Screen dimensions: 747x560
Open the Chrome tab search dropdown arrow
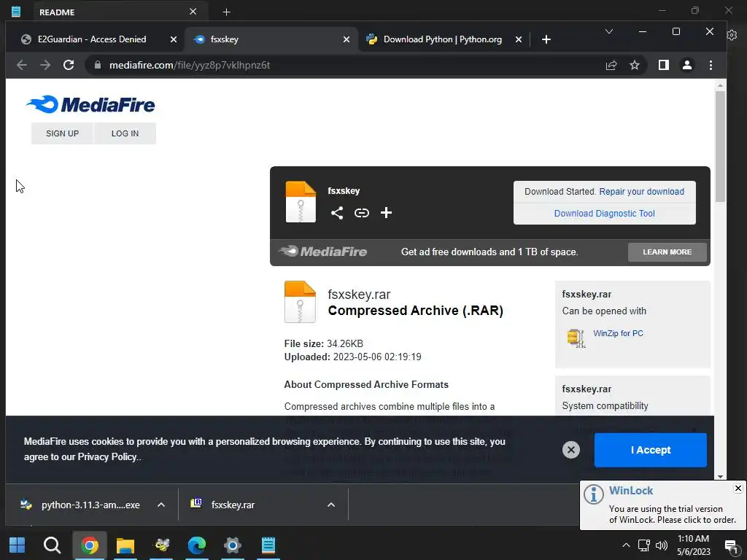pyautogui.click(x=609, y=31)
